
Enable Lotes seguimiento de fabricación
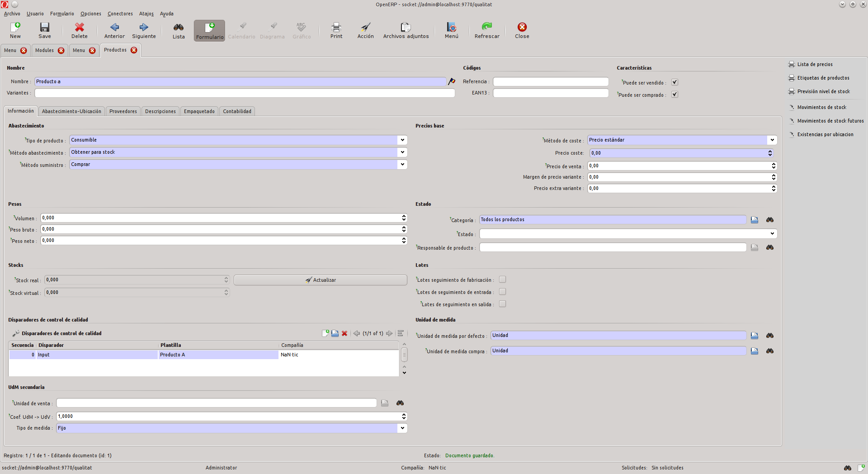point(502,280)
